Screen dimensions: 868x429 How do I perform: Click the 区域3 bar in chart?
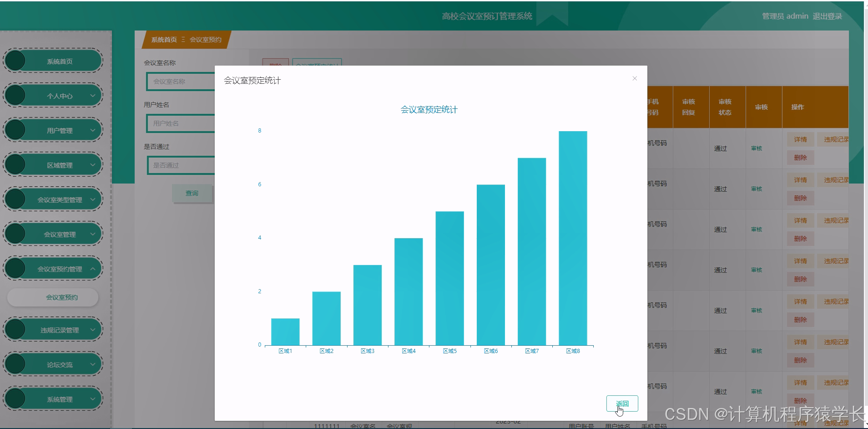pos(368,305)
